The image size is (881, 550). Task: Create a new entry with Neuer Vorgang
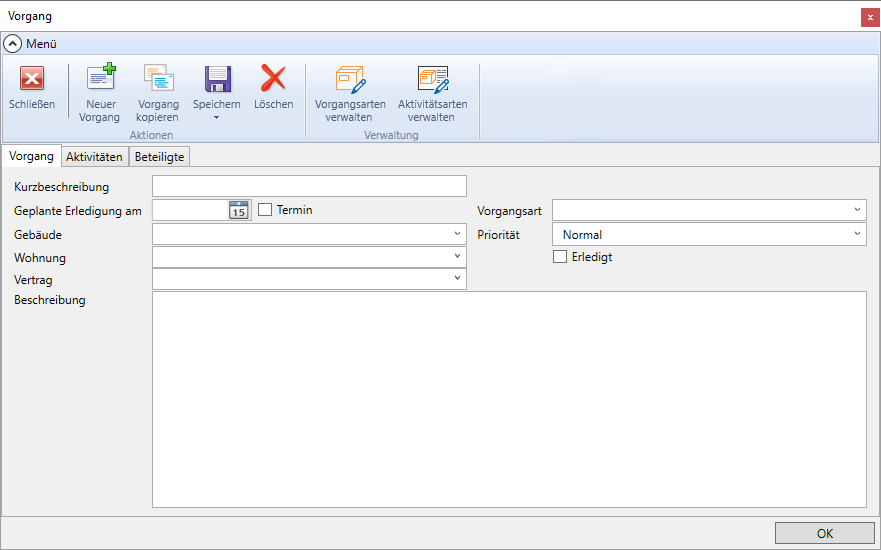pyautogui.click(x=100, y=80)
